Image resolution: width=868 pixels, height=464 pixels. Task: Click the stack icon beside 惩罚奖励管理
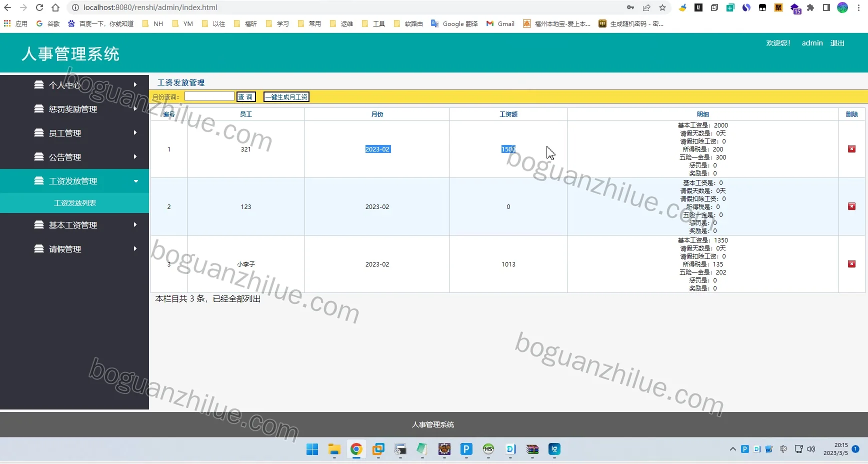pyautogui.click(x=39, y=108)
